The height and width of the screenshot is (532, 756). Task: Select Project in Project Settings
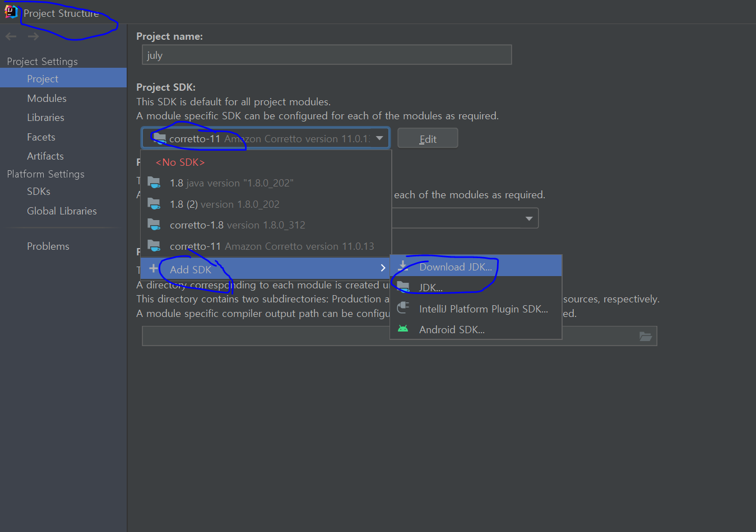(63, 78)
